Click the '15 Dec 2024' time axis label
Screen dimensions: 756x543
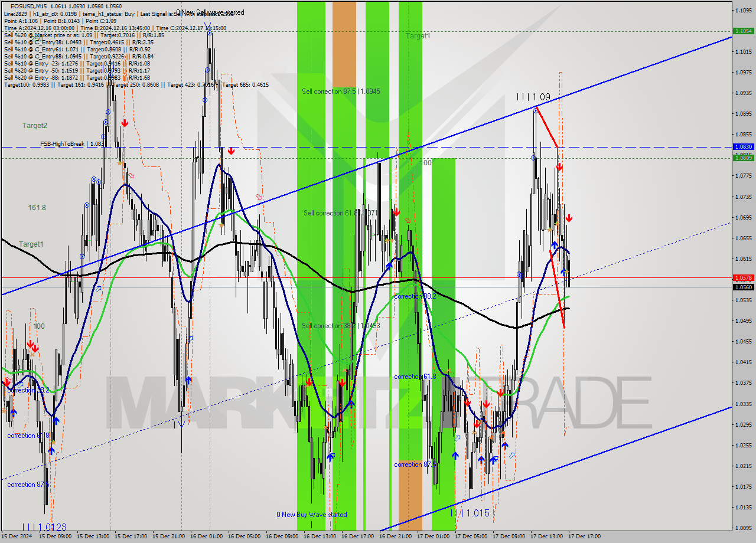click(17, 537)
